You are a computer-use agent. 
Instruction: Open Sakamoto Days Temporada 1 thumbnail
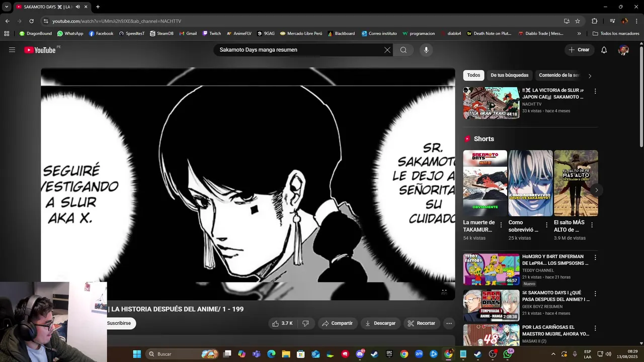pos(491,305)
